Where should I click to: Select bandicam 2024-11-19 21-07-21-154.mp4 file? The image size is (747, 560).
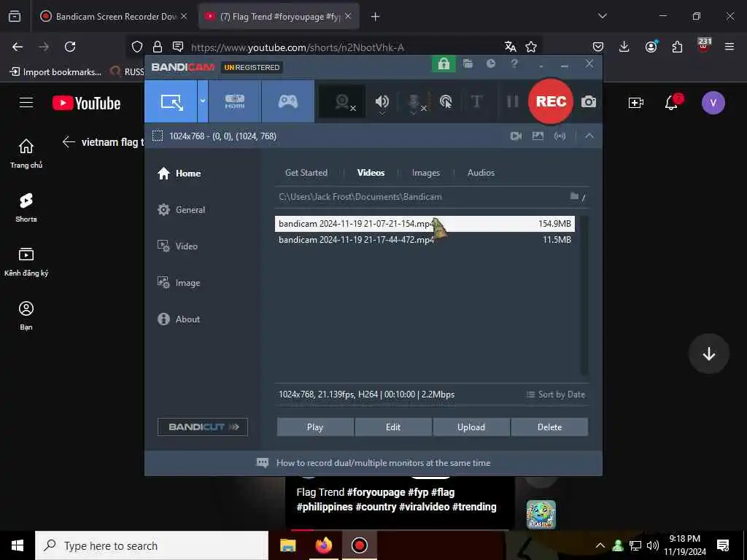pos(425,224)
